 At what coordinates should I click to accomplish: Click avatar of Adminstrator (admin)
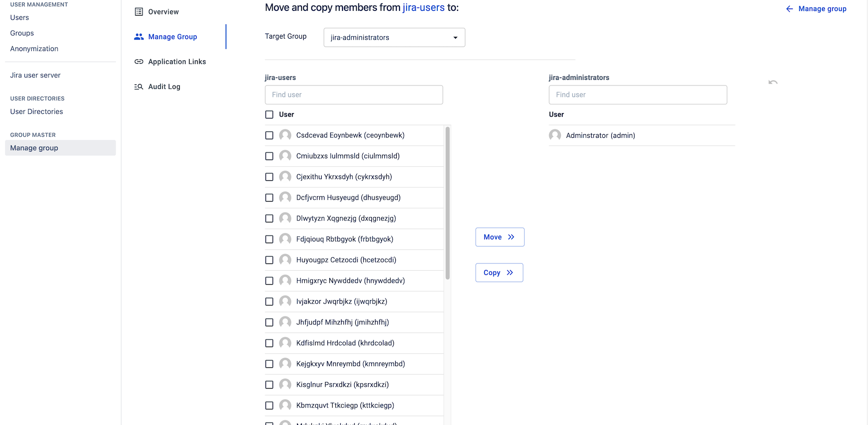coord(555,135)
